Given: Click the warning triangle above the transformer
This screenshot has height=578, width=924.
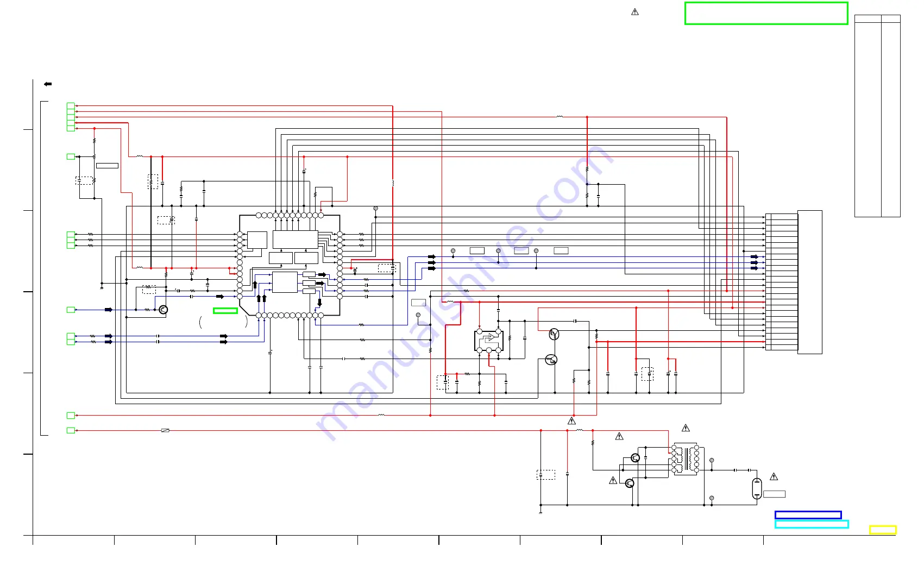Looking at the screenshot, I should click(x=686, y=428).
